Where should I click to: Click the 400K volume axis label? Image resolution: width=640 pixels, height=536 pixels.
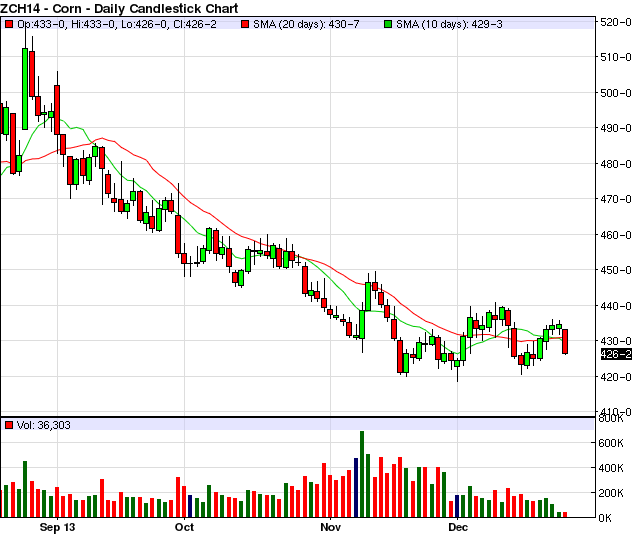[x=611, y=468]
